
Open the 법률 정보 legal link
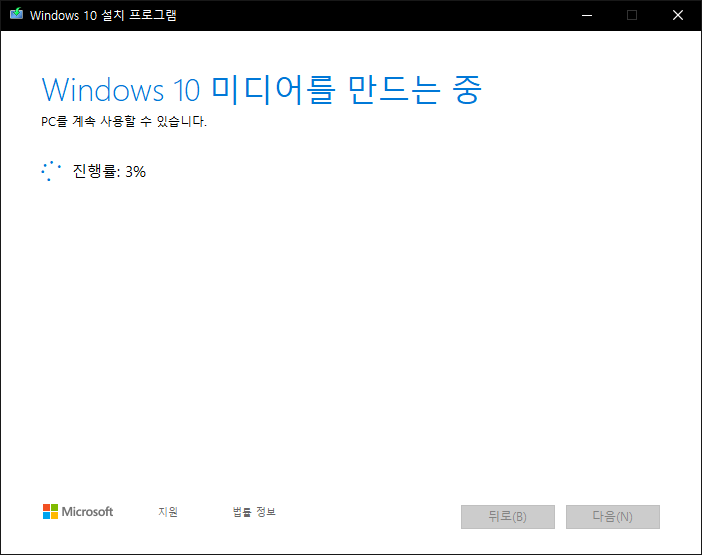pos(254,512)
